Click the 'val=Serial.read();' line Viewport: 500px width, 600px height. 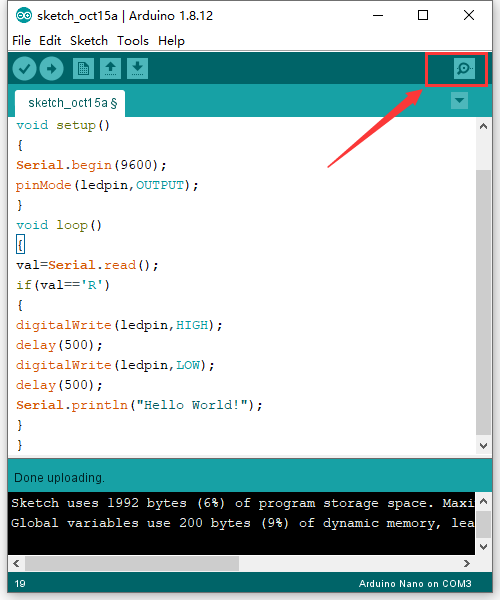click(x=87, y=265)
